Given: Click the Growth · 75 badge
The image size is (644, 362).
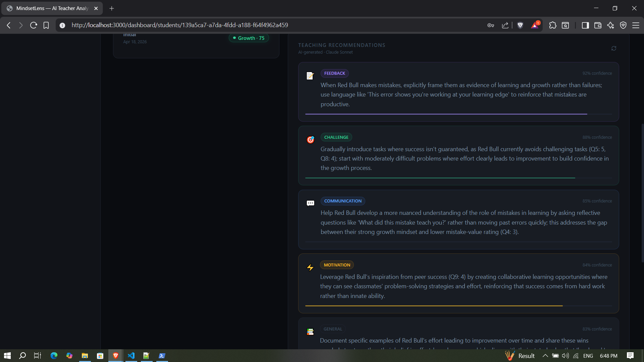Looking at the screenshot, I should tap(249, 38).
